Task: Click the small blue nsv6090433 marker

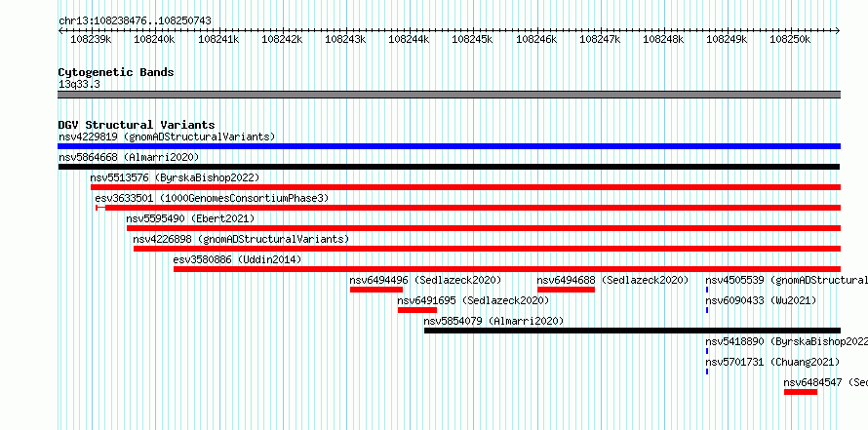Action: pyautogui.click(x=707, y=310)
